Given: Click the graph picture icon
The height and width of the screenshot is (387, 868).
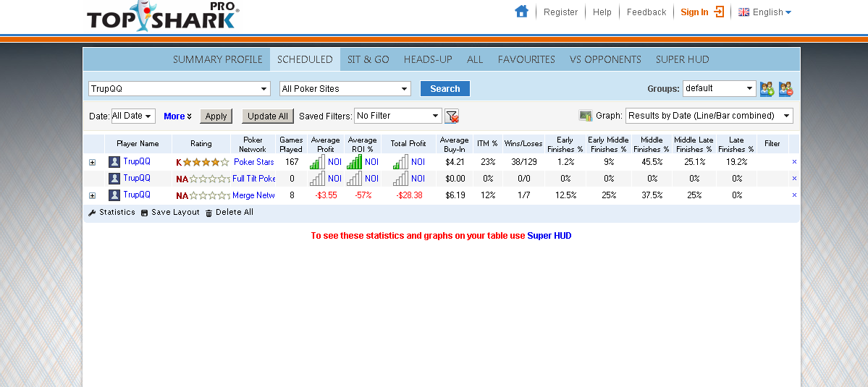Looking at the screenshot, I should click(x=586, y=116).
